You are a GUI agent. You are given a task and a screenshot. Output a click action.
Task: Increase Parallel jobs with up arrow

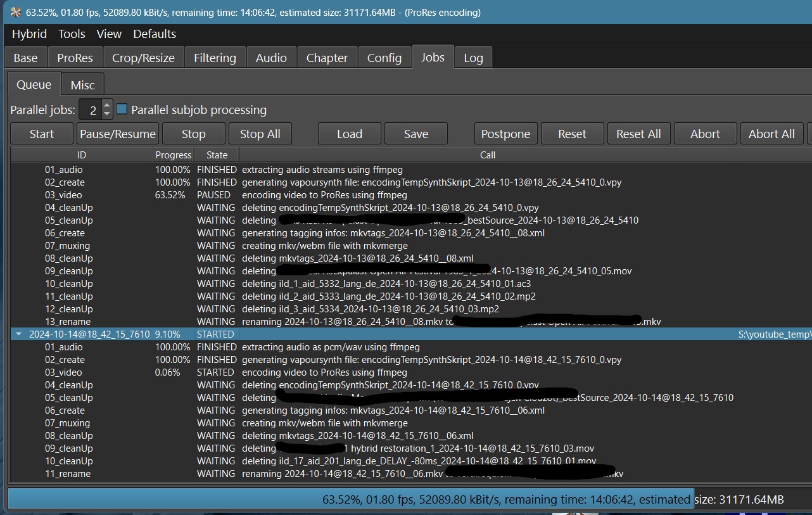[x=107, y=105]
